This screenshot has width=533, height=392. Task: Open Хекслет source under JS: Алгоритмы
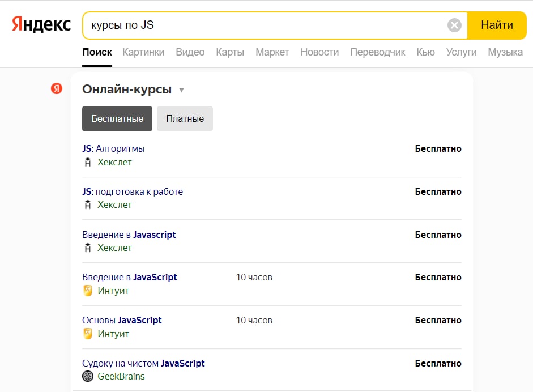(x=114, y=162)
